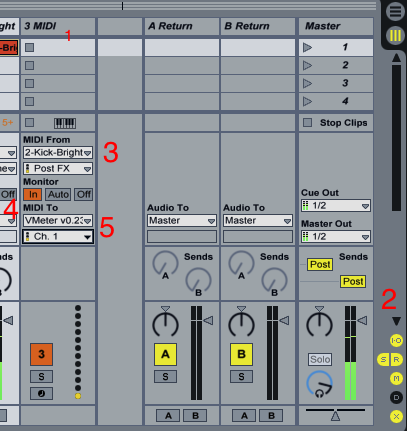This screenshot has width=407, height=431.
Task: Click the B Return volume fader handle
Action: click(285, 321)
